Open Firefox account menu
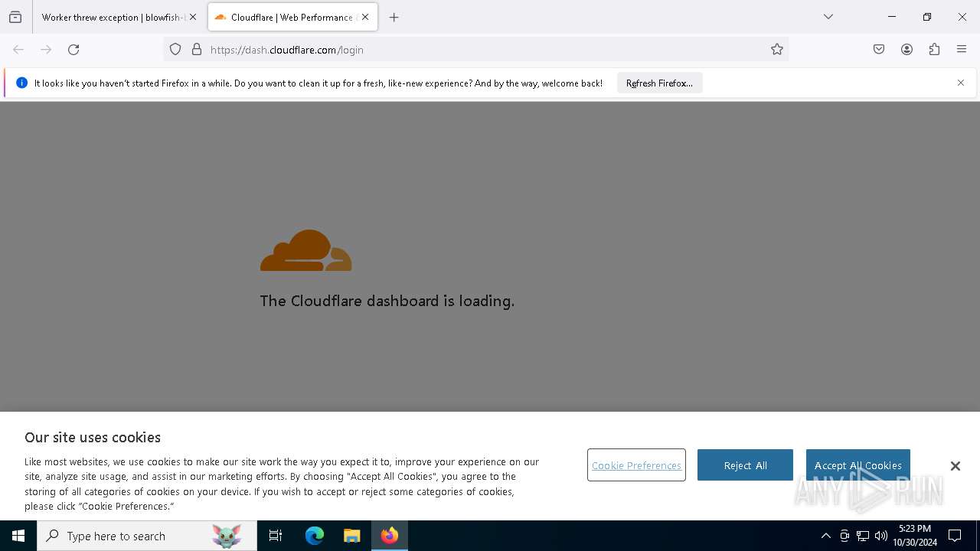Viewport: 980px width, 551px height. [x=906, y=50]
